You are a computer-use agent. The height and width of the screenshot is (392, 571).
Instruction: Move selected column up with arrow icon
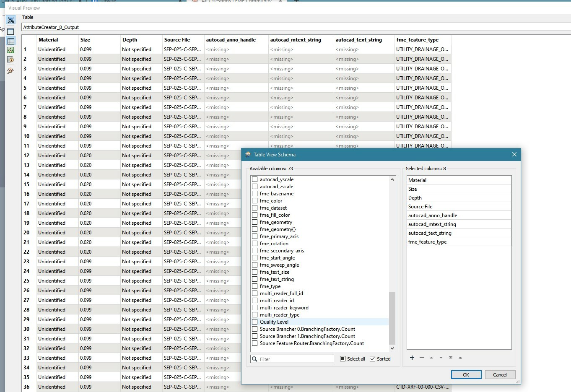pyautogui.click(x=431, y=358)
